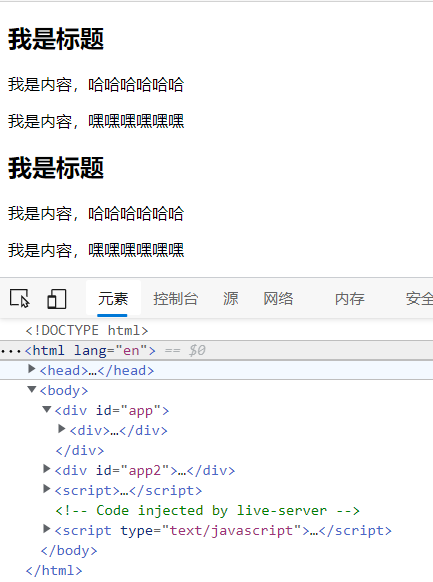Viewport: 433px width, 582px height.
Task: Select the html lang="en" element row
Action: [216, 350]
